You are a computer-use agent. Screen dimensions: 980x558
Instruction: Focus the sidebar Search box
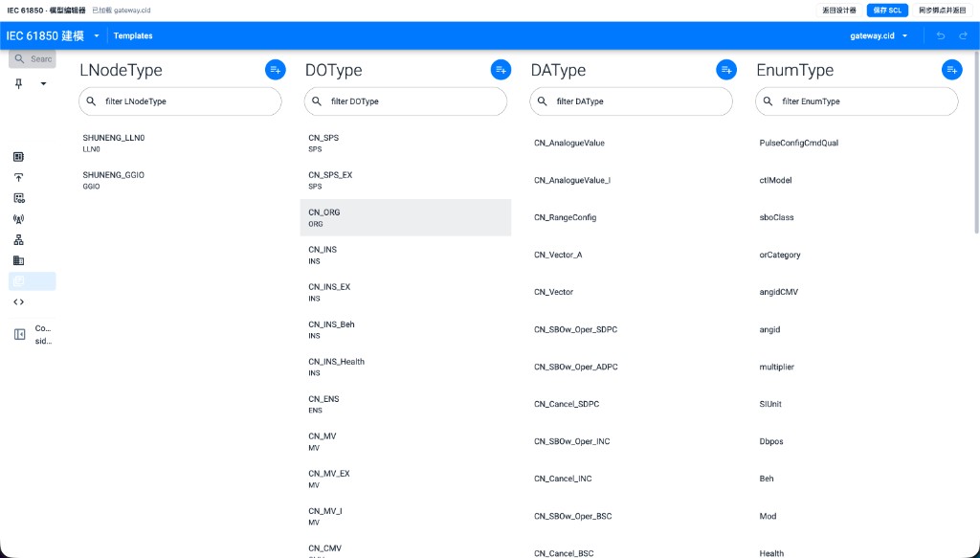(x=33, y=58)
